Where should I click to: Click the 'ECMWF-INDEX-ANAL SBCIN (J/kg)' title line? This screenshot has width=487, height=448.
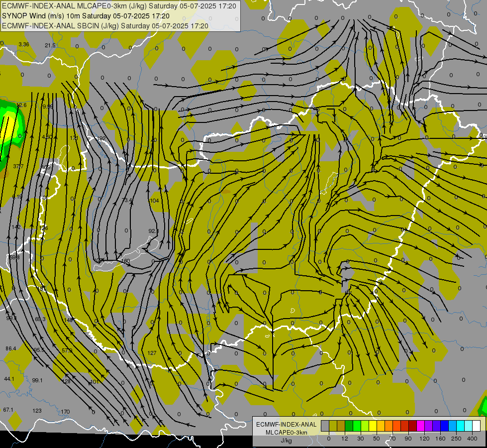coord(105,26)
